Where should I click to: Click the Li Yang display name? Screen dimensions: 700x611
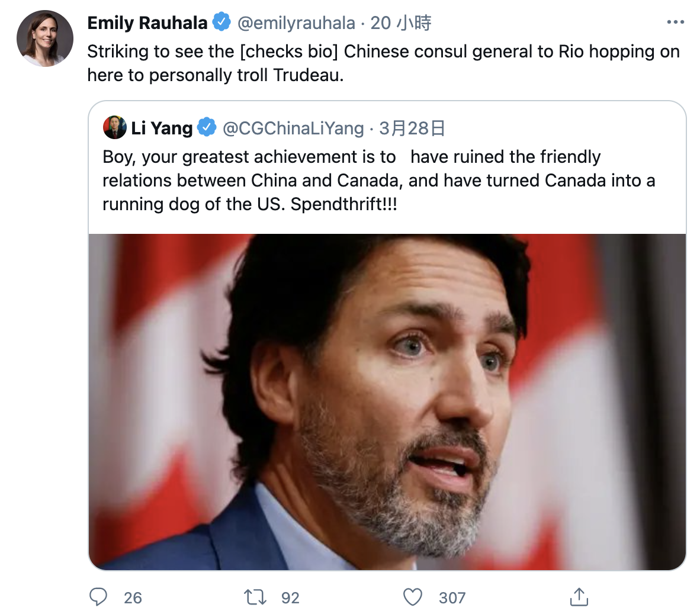(x=162, y=127)
